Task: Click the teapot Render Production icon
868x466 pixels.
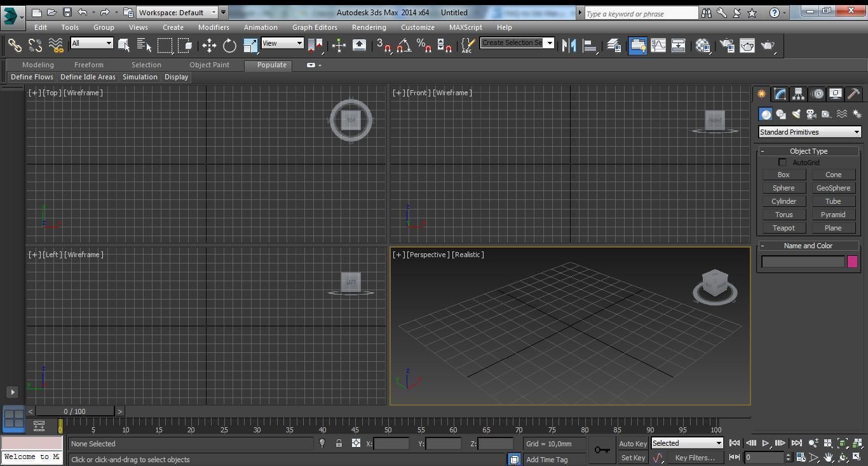Action: 768,45
